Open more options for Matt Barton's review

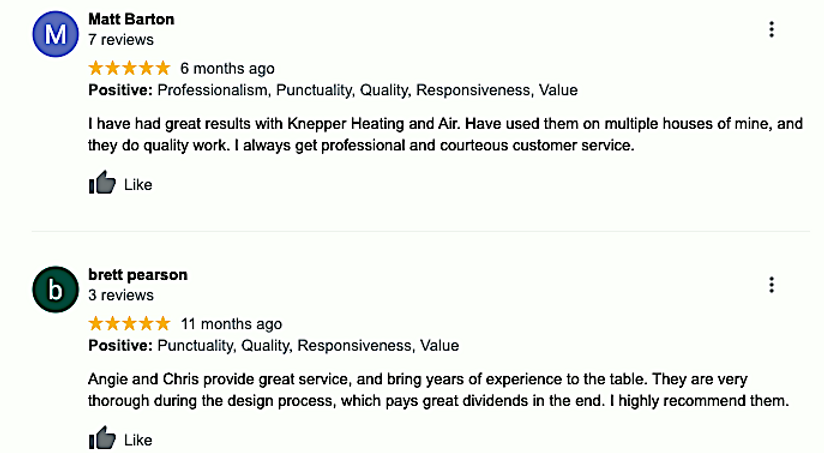pyautogui.click(x=771, y=30)
